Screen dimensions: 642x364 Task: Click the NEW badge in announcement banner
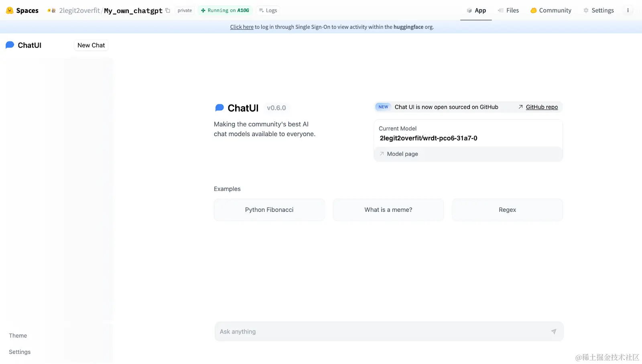pyautogui.click(x=383, y=107)
